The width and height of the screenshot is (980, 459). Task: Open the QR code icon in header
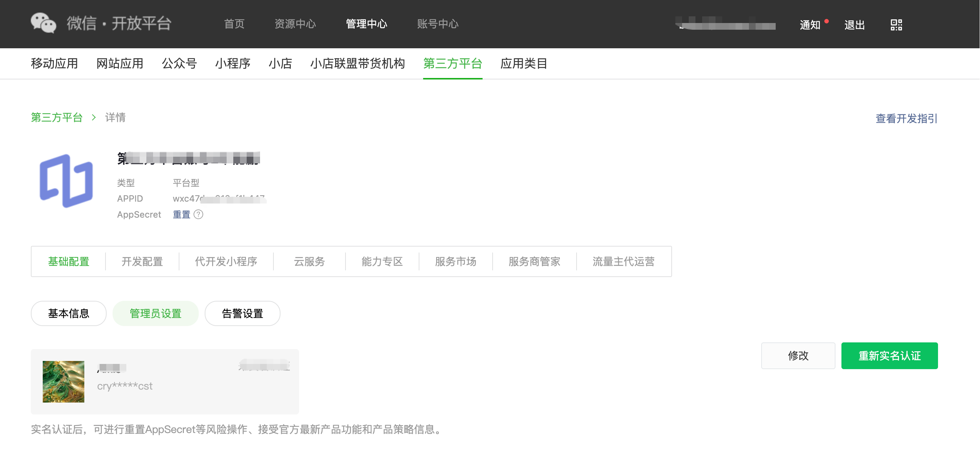(896, 25)
